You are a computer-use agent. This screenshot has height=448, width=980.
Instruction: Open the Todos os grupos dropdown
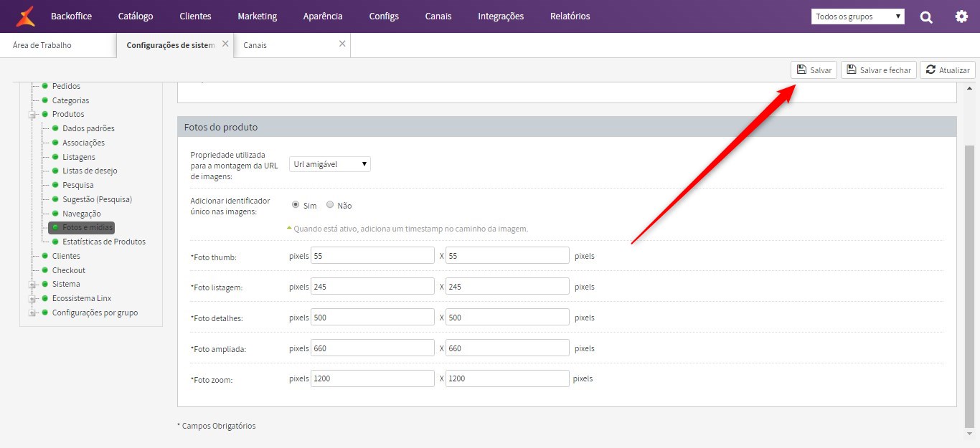858,16
